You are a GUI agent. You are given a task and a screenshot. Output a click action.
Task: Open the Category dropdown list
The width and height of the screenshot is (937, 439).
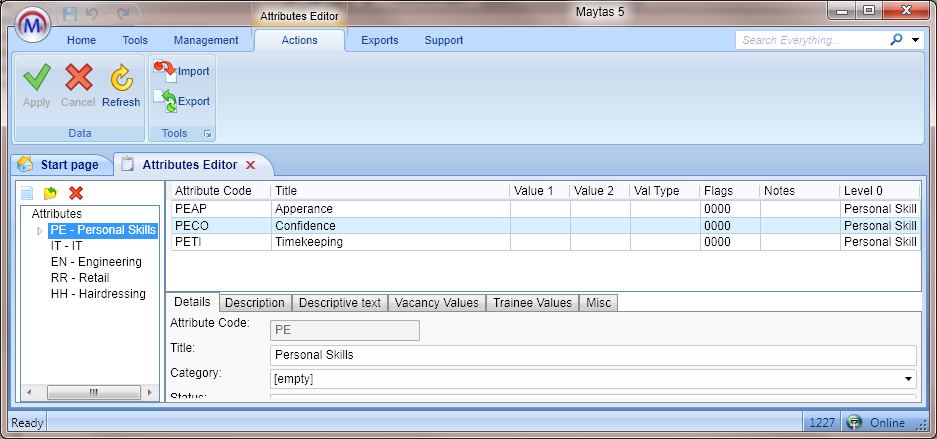908,380
